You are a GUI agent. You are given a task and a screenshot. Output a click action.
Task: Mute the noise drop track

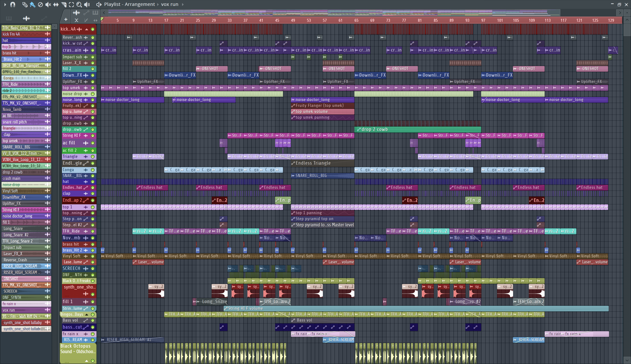pyautogui.click(x=93, y=94)
